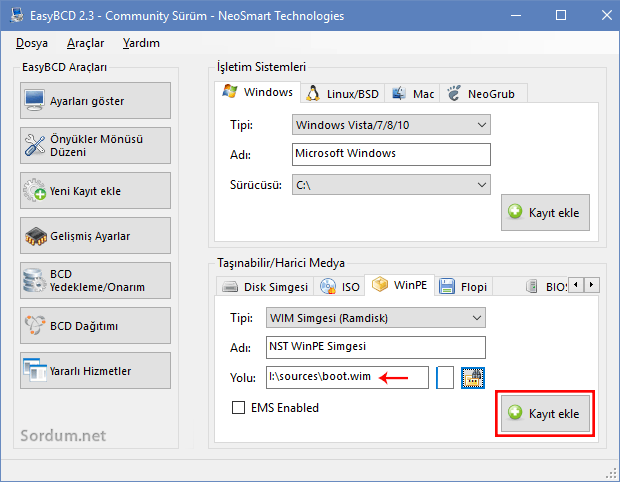
Task: Open Yararlı Hizmetler utilities
Action: click(x=95, y=371)
